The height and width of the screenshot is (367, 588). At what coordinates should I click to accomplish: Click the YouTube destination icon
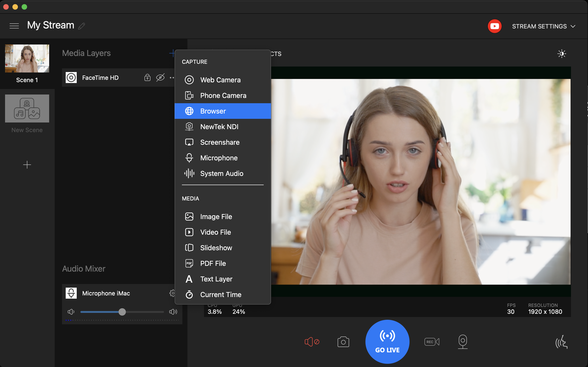coord(495,26)
